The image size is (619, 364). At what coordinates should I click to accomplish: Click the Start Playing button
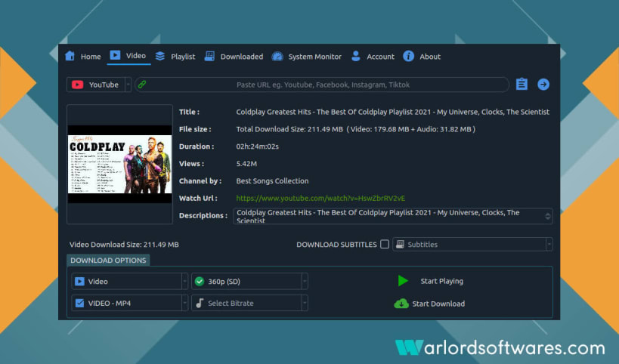[x=430, y=281]
